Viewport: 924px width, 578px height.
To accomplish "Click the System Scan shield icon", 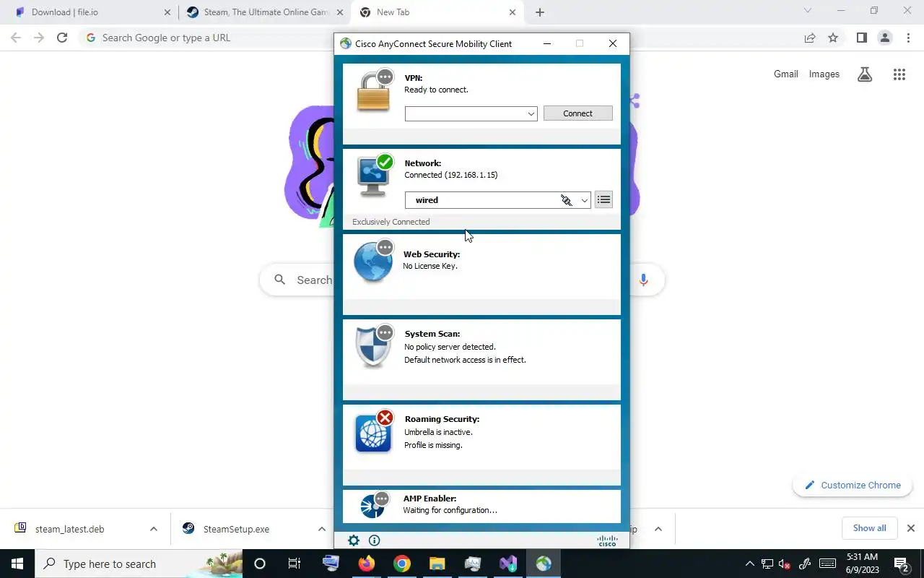I will 374,347.
